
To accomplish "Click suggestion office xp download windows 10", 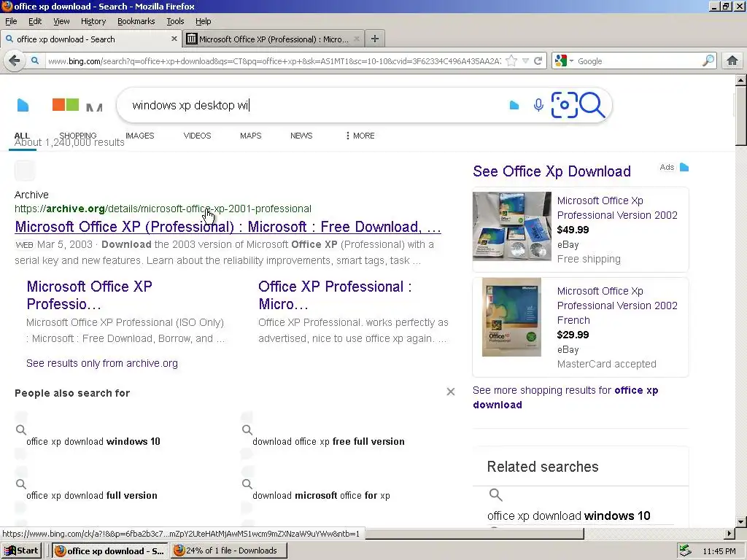I will pos(93,441).
